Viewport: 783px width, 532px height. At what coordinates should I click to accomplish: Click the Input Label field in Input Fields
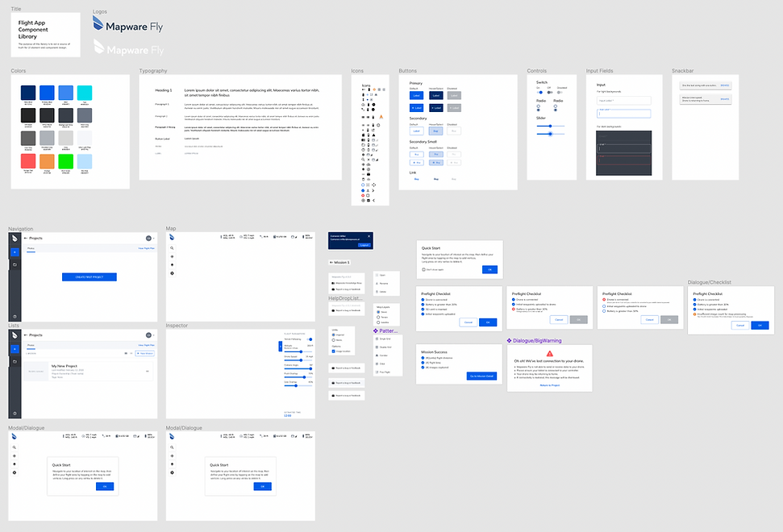[624, 101]
